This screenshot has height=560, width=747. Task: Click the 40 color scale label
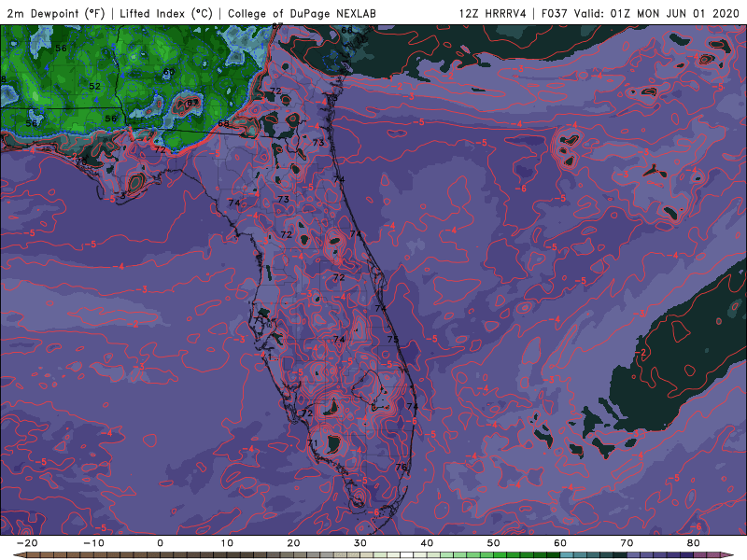(x=427, y=543)
